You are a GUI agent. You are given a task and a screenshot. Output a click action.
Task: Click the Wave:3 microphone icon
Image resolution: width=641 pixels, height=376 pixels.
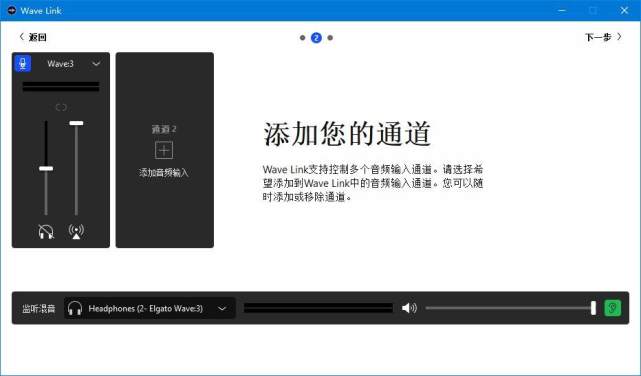coord(23,64)
